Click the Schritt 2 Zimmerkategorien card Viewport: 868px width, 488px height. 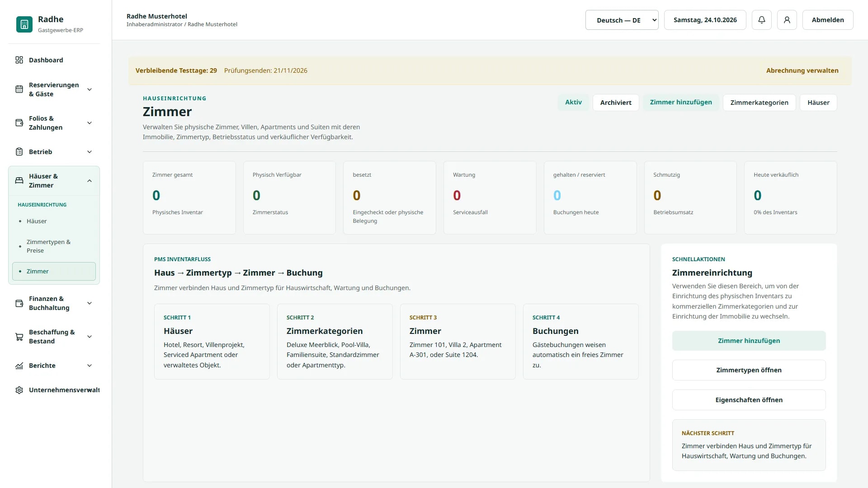point(335,342)
